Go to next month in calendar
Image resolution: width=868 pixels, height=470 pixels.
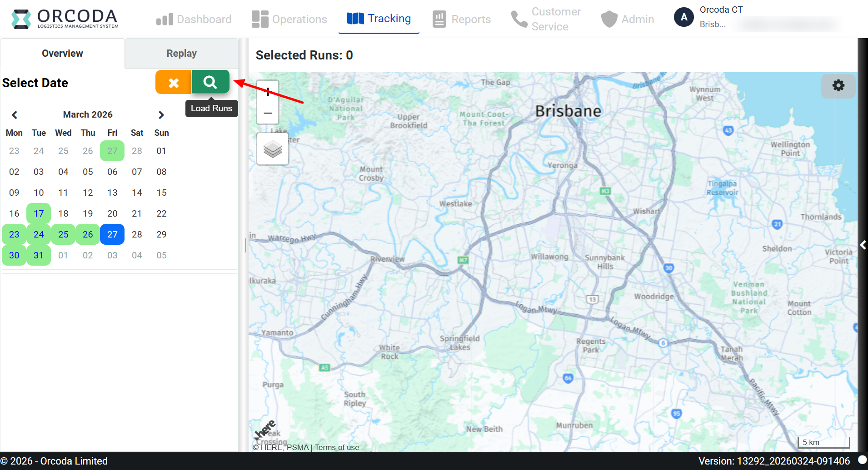(x=161, y=115)
